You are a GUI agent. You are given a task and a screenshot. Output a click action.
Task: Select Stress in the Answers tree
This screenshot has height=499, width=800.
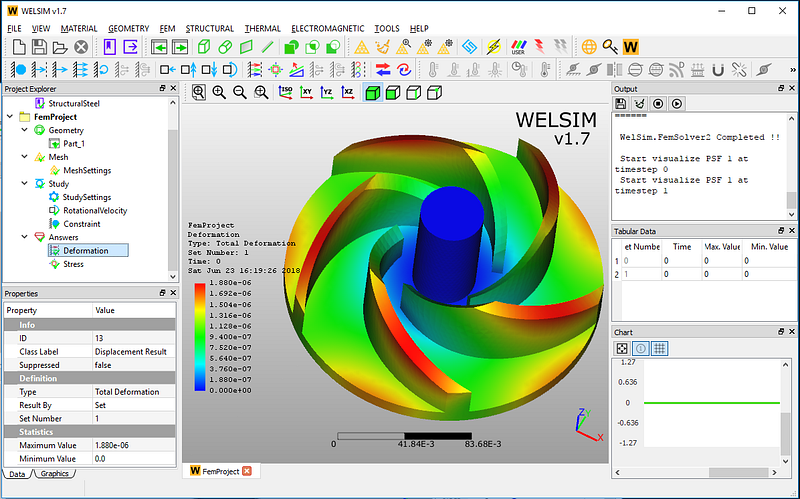(x=73, y=264)
